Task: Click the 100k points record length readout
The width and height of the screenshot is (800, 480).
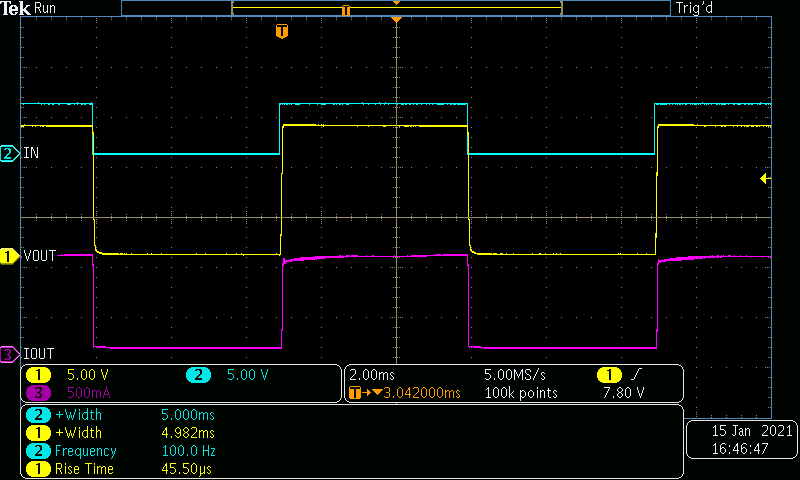Action: (521, 393)
